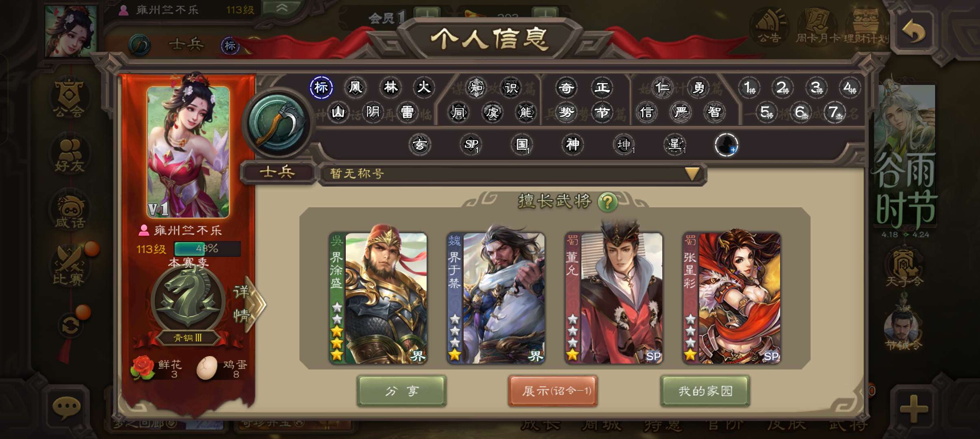The width and height of the screenshot is (980, 439).
Task: Toggle the 风 pack badge
Action: (356, 87)
